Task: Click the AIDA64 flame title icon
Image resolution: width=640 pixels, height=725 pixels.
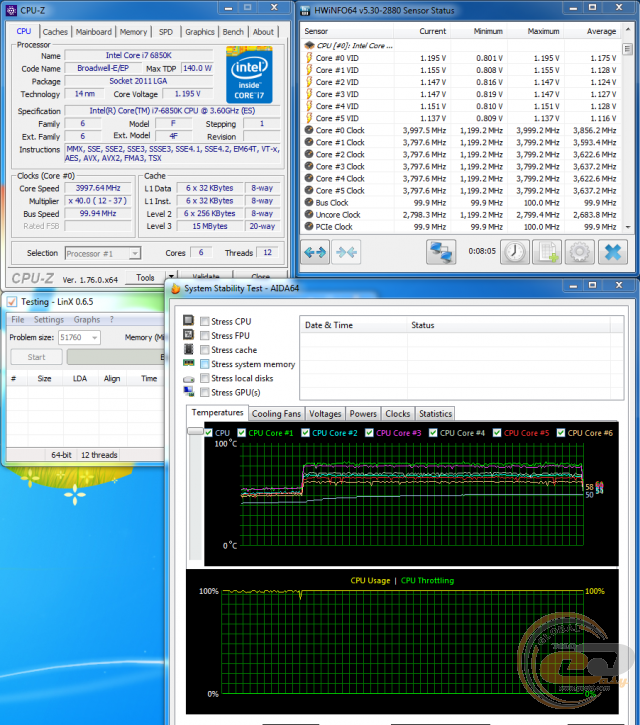Action: 176,289
